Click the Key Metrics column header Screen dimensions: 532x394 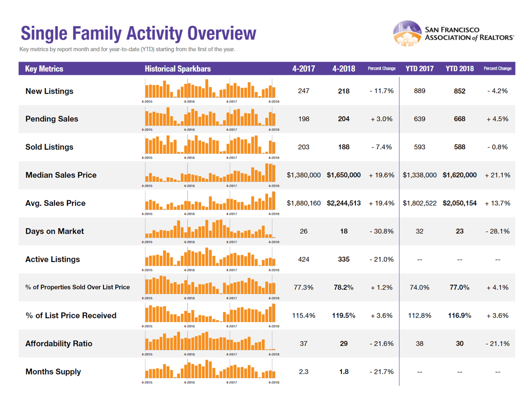[44, 69]
